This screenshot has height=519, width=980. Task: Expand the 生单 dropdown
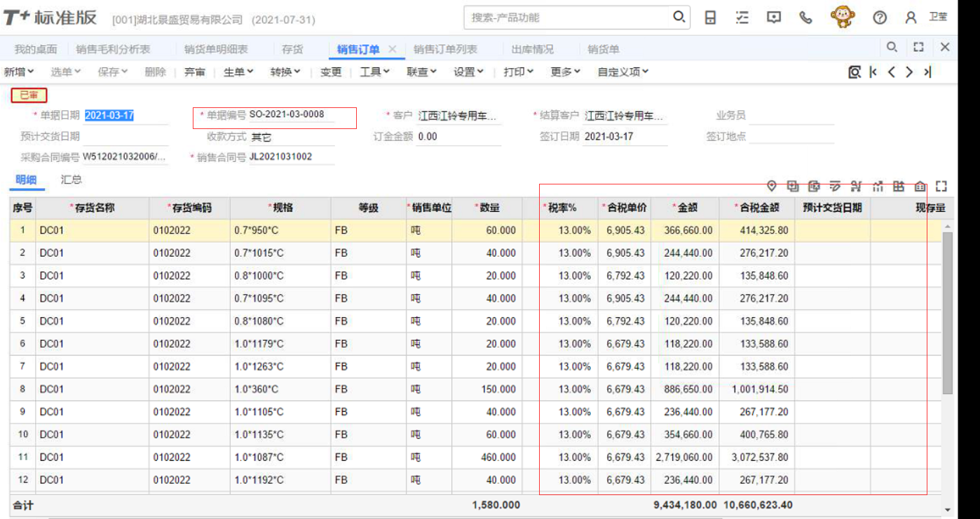pos(238,72)
